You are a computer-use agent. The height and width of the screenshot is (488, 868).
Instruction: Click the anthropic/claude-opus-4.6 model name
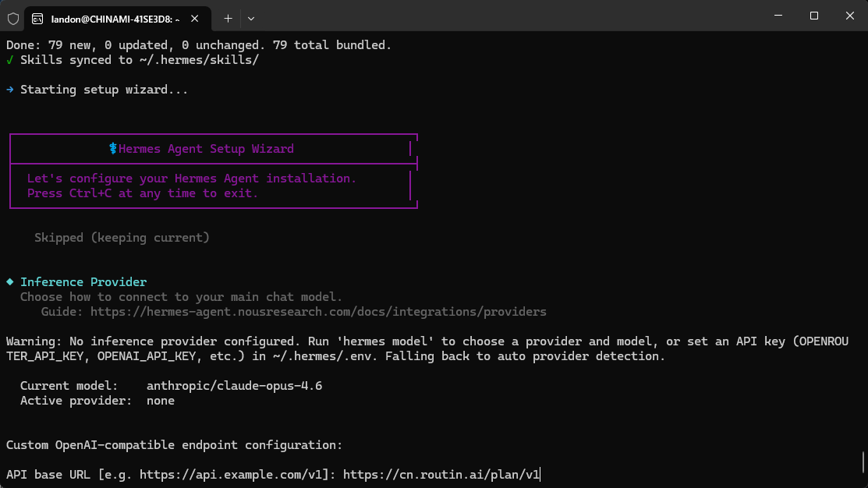tap(234, 386)
